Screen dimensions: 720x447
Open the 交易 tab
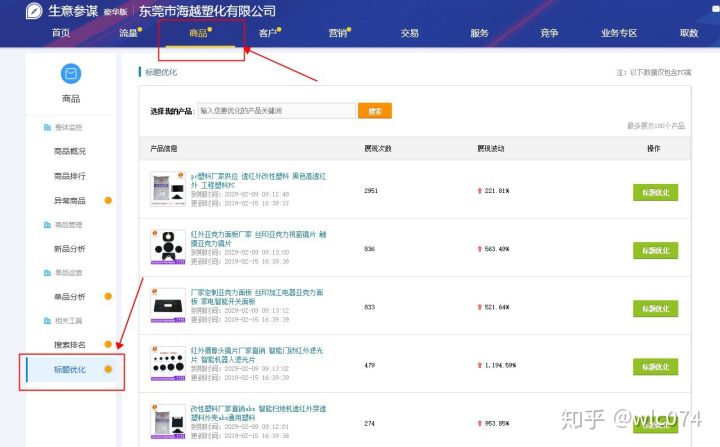pyautogui.click(x=409, y=33)
